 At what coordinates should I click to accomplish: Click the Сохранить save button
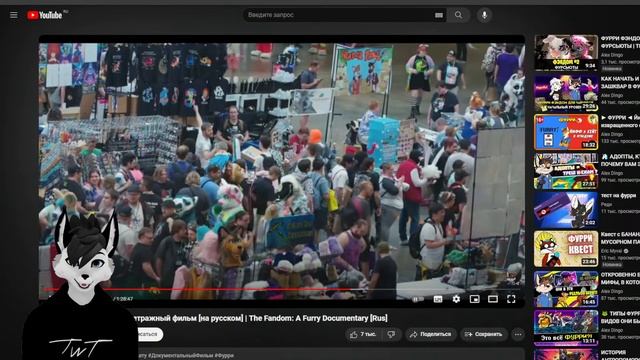(x=484, y=334)
